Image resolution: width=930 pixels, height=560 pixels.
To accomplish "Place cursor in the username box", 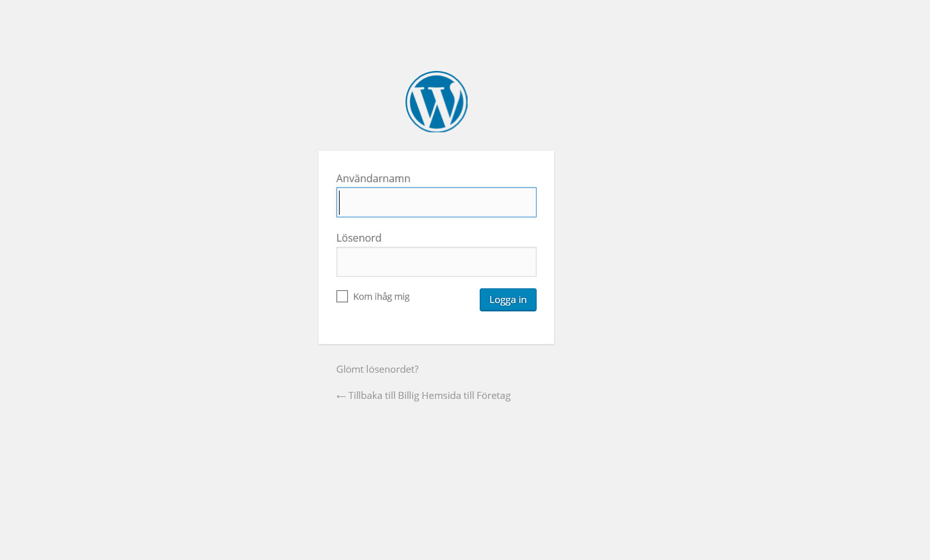I will (436, 202).
